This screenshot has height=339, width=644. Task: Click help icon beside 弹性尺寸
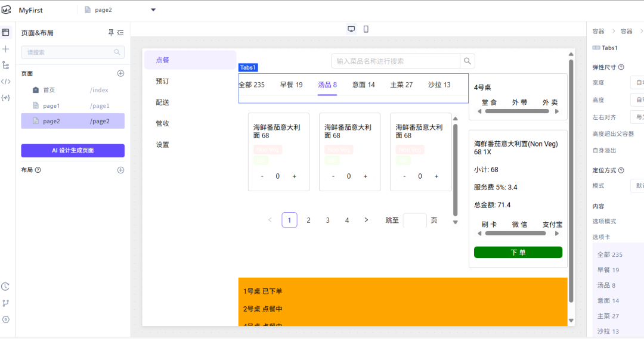pyautogui.click(x=621, y=67)
